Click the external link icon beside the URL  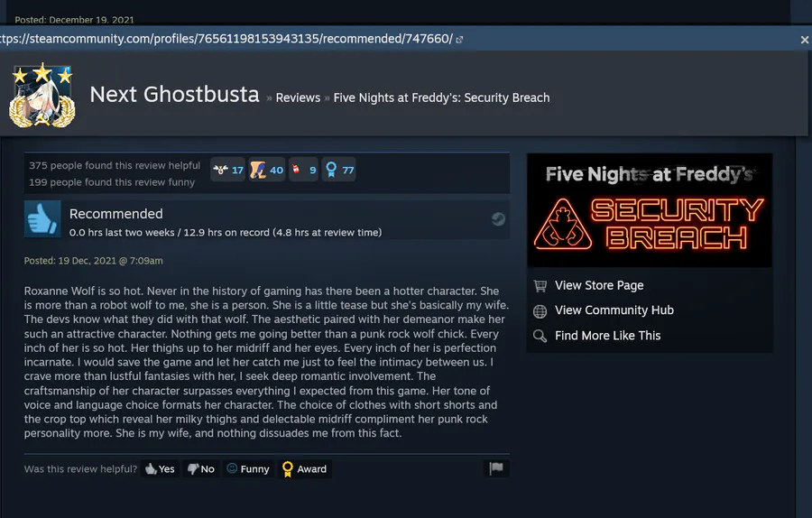[459, 40]
